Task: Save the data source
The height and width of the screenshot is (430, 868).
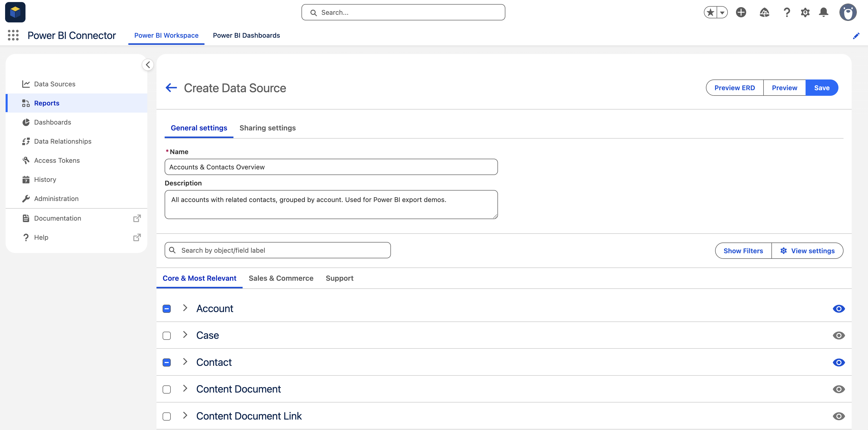Action: click(x=822, y=88)
